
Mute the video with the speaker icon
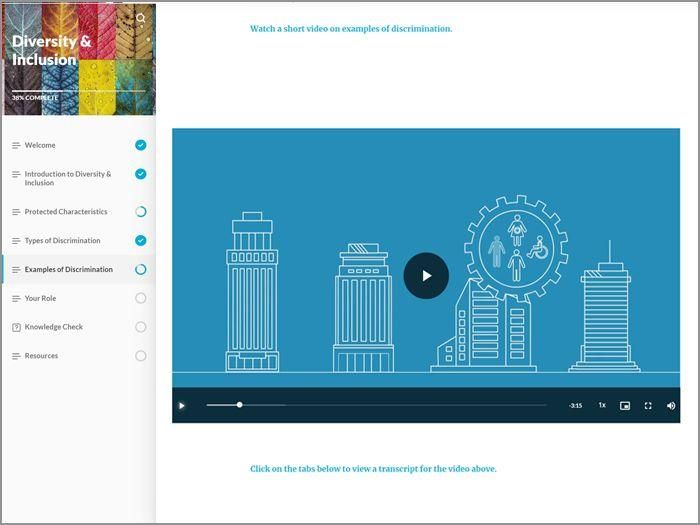(x=671, y=405)
